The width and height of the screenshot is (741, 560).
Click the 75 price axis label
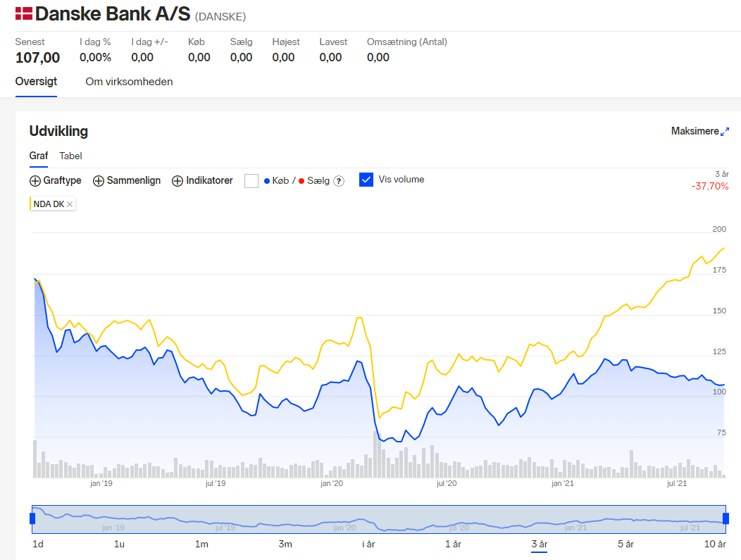pos(721,433)
